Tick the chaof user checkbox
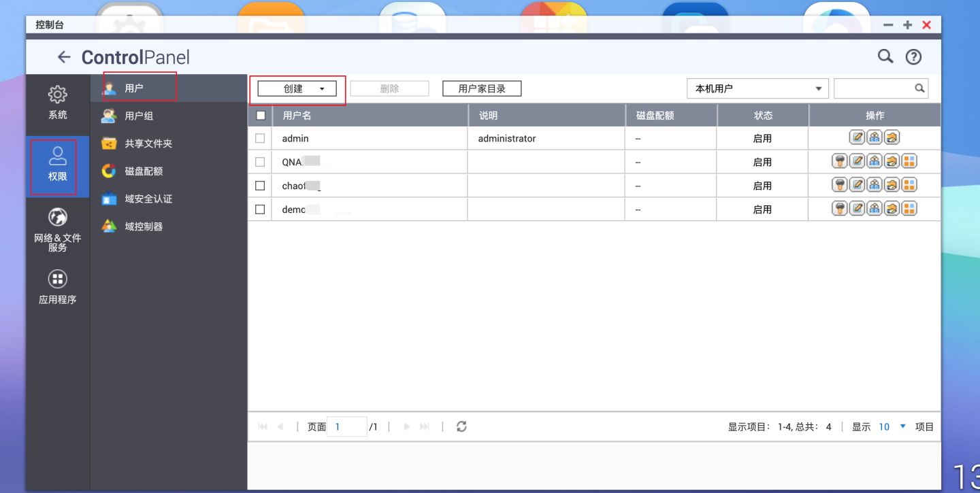The image size is (980, 493). [260, 186]
